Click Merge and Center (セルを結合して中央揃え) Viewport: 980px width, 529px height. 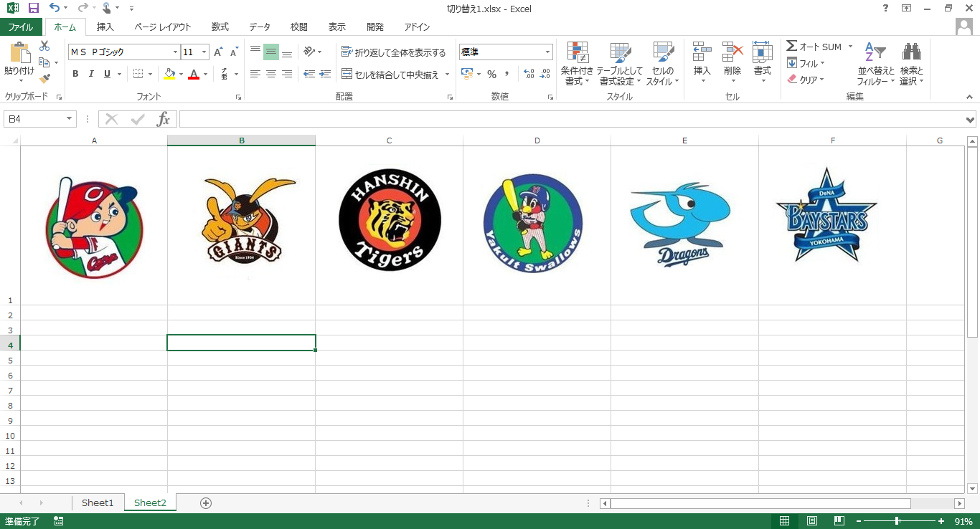click(390, 75)
